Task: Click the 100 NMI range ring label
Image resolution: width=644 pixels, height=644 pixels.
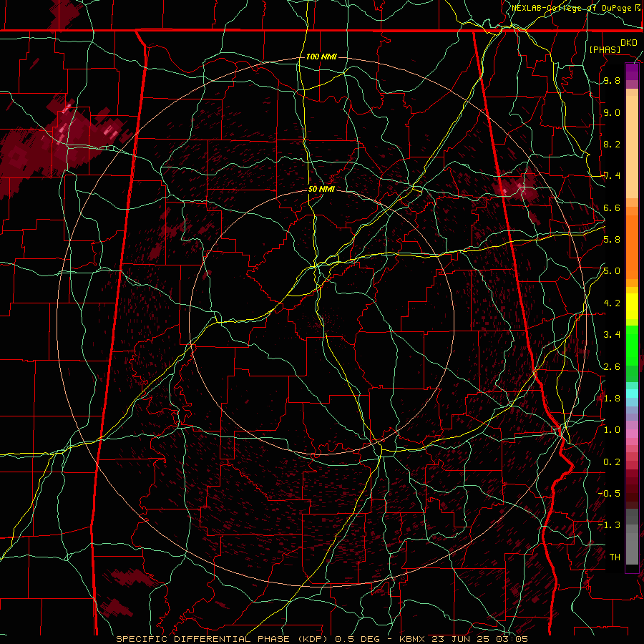Action: (x=321, y=57)
